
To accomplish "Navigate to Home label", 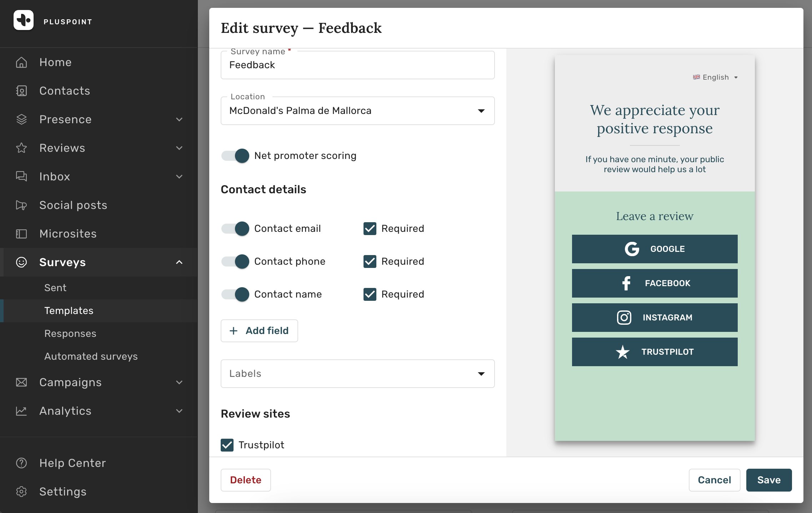I will coord(55,62).
